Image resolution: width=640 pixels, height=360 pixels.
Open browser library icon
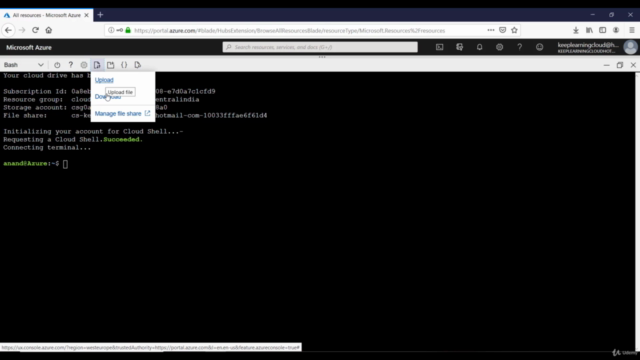click(589, 30)
